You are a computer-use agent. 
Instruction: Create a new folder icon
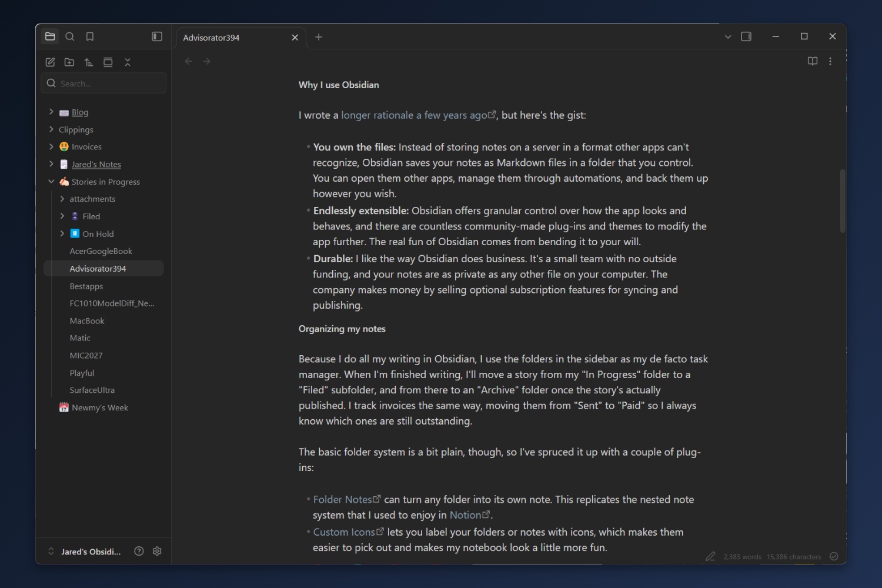click(x=69, y=62)
